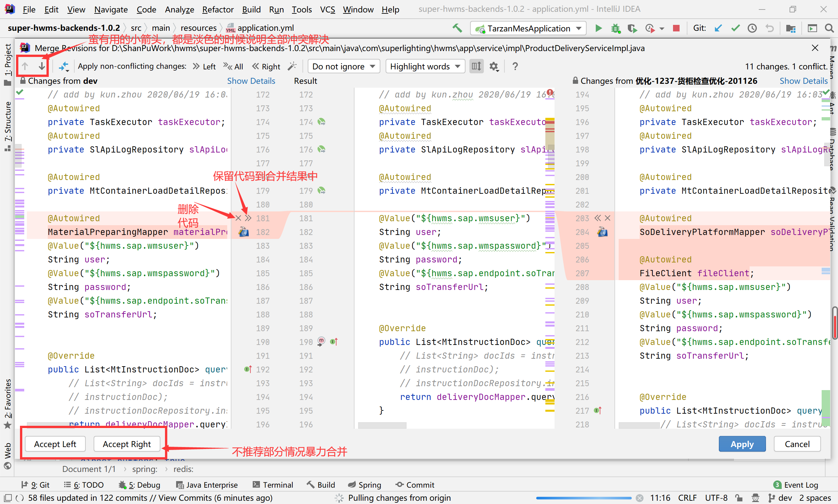Accept right change at line 203
Image resolution: width=838 pixels, height=504 pixels.
pyautogui.click(x=597, y=218)
